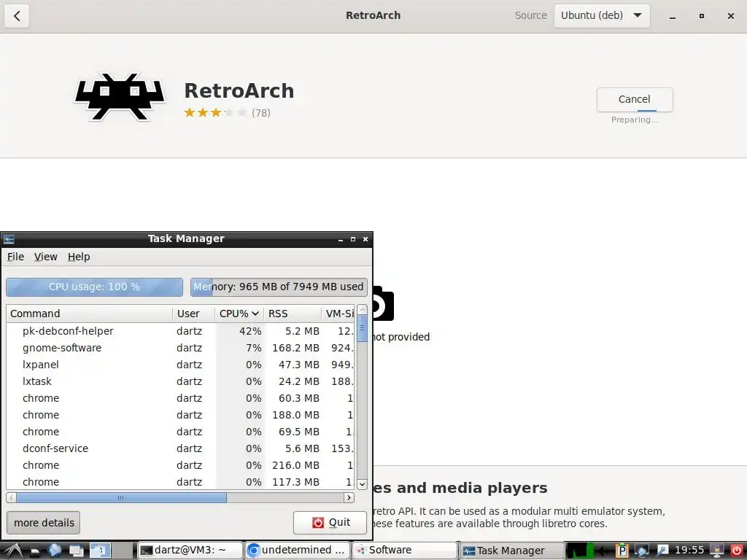
Task: Click the iconify all windows taskbar icon
Action: click(76, 551)
